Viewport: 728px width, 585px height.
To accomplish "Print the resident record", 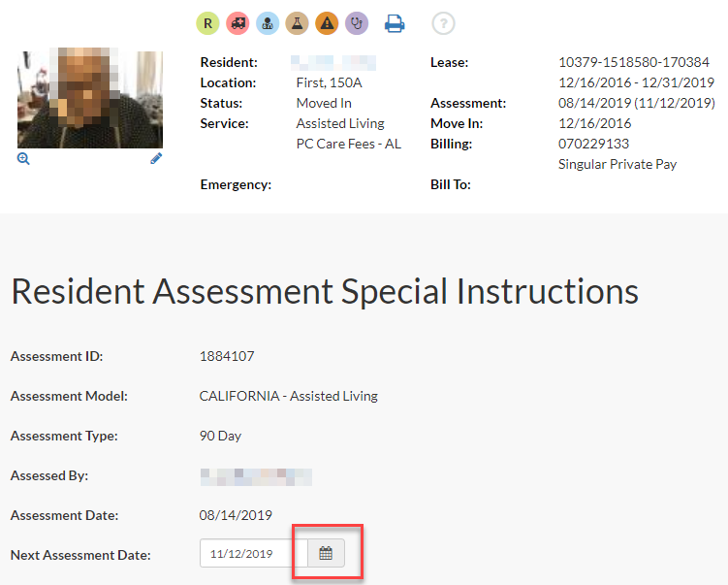I will point(395,23).
